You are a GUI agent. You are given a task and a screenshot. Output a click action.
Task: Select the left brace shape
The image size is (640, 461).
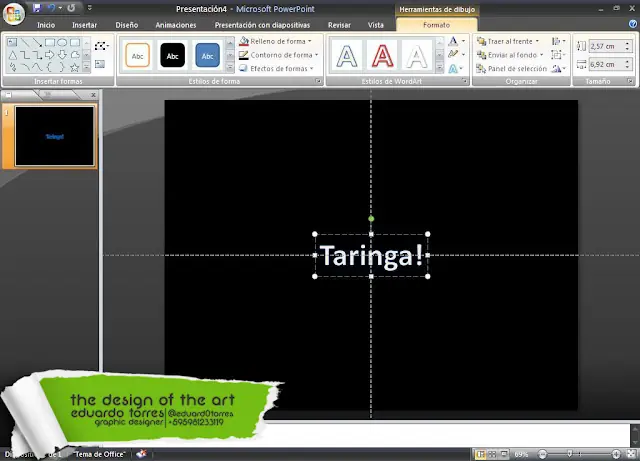[x=50, y=67]
